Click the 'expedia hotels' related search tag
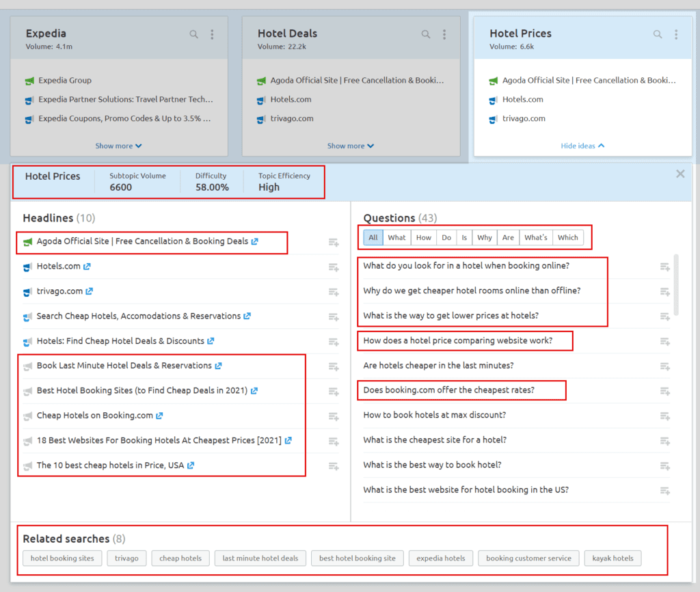 [x=441, y=558]
